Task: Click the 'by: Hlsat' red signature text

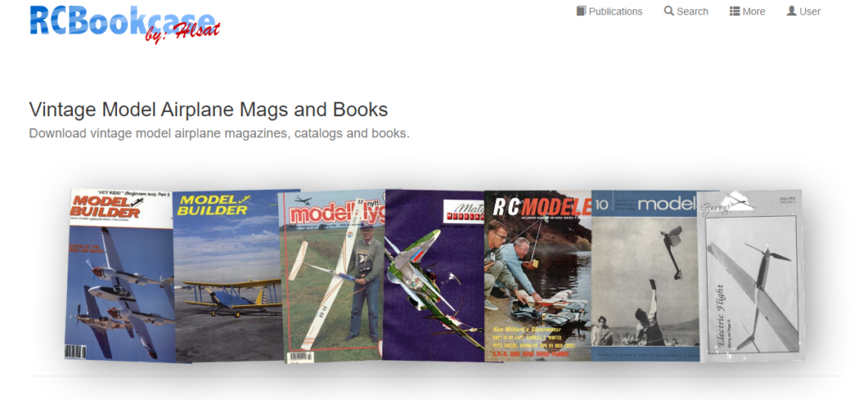Action: [x=182, y=33]
